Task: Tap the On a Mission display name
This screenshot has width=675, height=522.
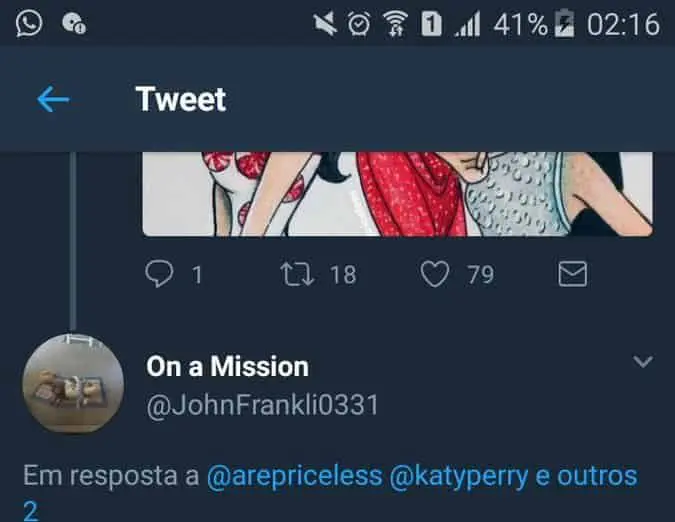Action: pos(227,366)
